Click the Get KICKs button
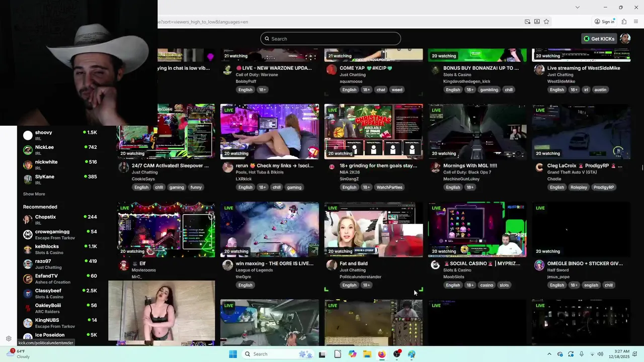 [599, 39]
